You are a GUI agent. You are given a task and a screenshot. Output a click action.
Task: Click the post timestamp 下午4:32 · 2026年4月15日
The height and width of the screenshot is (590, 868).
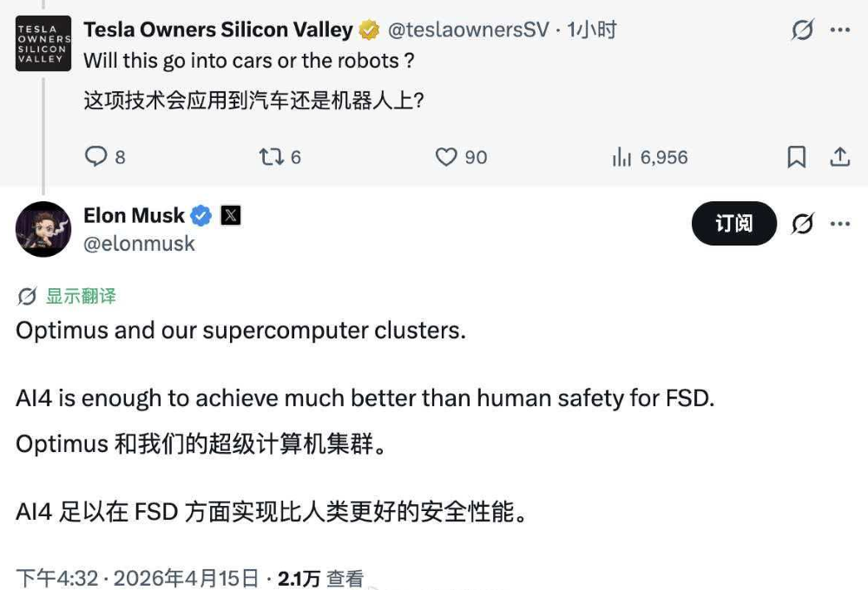click(x=138, y=578)
